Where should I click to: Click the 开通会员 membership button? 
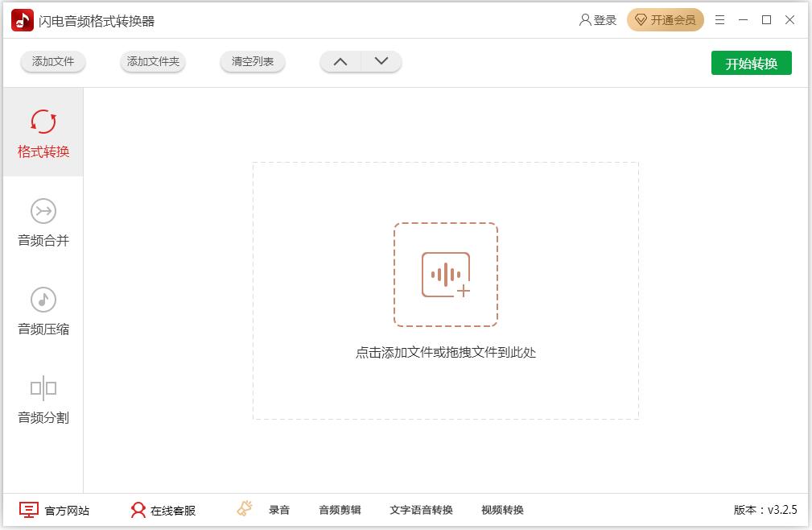coord(665,20)
